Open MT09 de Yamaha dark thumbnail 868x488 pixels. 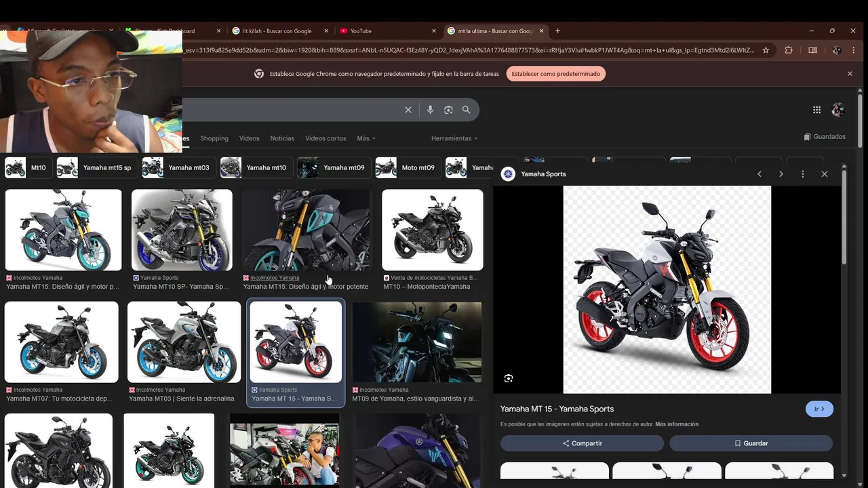click(x=417, y=342)
